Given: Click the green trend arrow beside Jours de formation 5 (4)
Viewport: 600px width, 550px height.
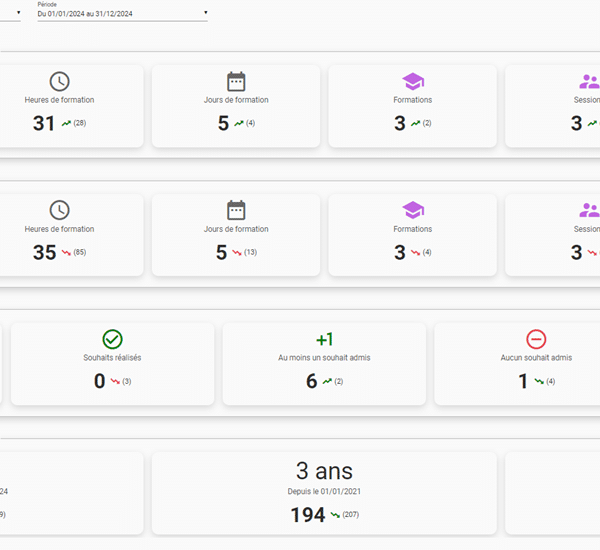Looking at the screenshot, I should pyautogui.click(x=239, y=123).
